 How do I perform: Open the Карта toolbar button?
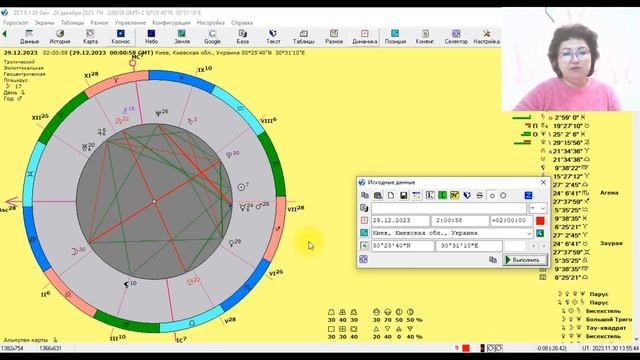pyautogui.click(x=90, y=37)
